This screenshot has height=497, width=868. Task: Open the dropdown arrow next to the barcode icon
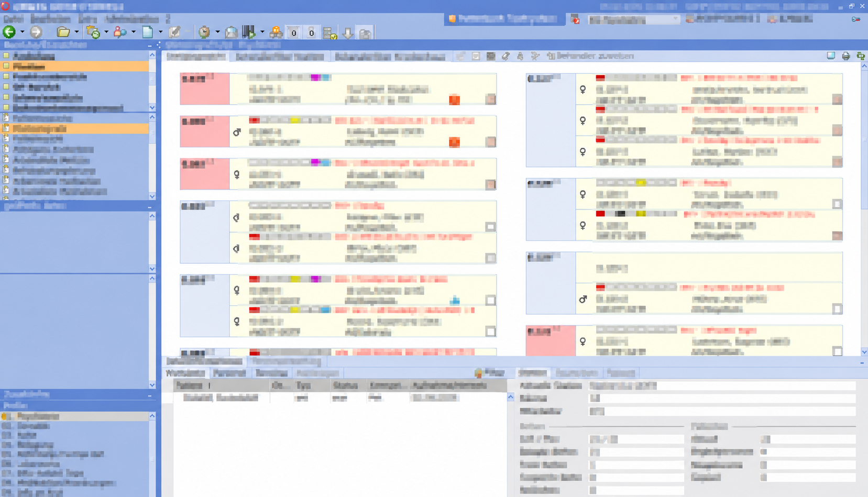pos(262,32)
